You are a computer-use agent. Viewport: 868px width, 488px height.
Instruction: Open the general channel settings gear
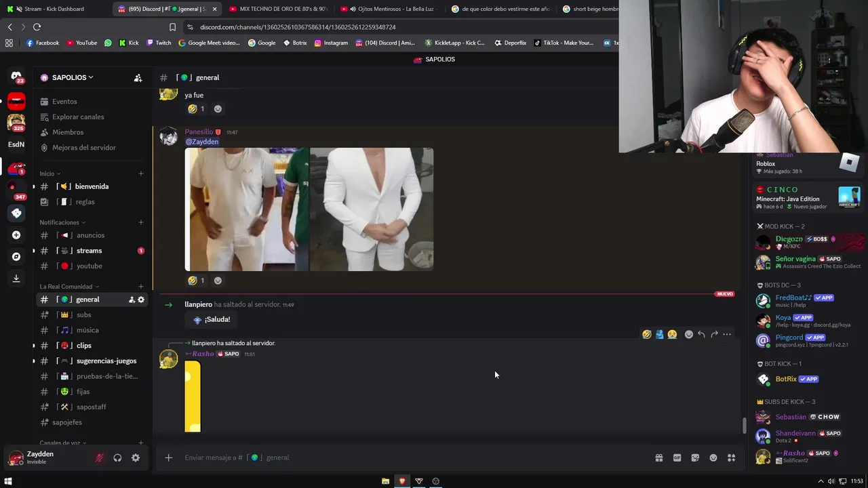(141, 300)
